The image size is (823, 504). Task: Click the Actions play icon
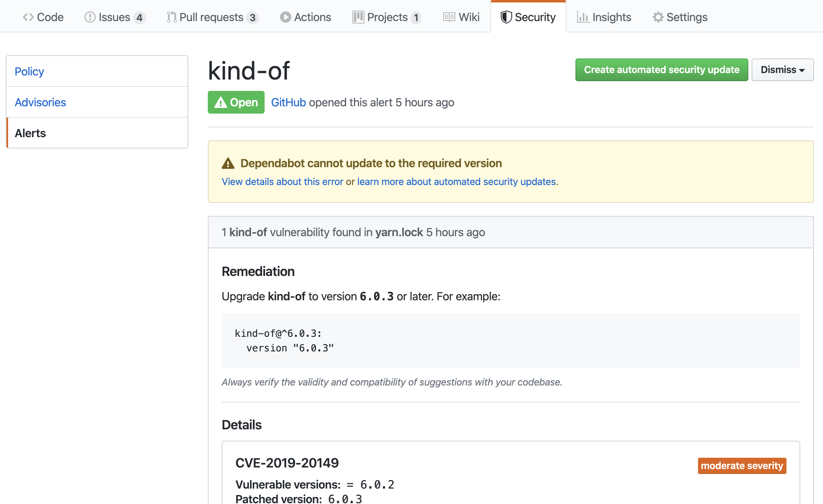tap(285, 17)
